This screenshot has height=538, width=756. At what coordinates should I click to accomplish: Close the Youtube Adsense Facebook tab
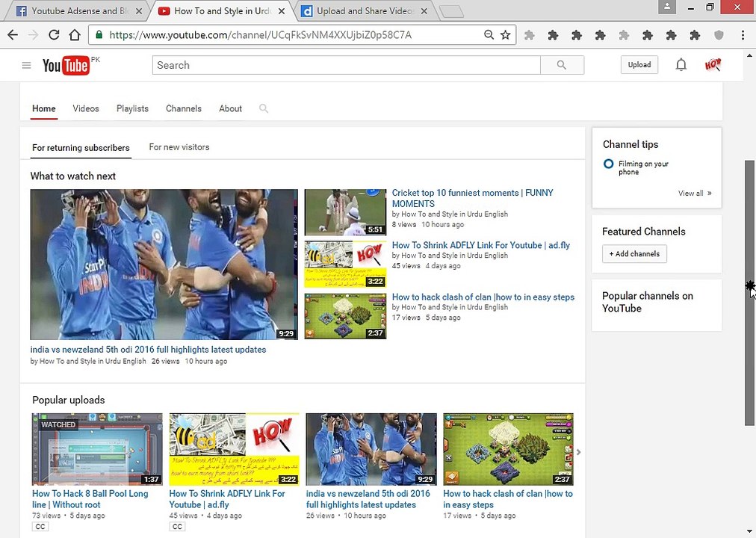point(139,10)
